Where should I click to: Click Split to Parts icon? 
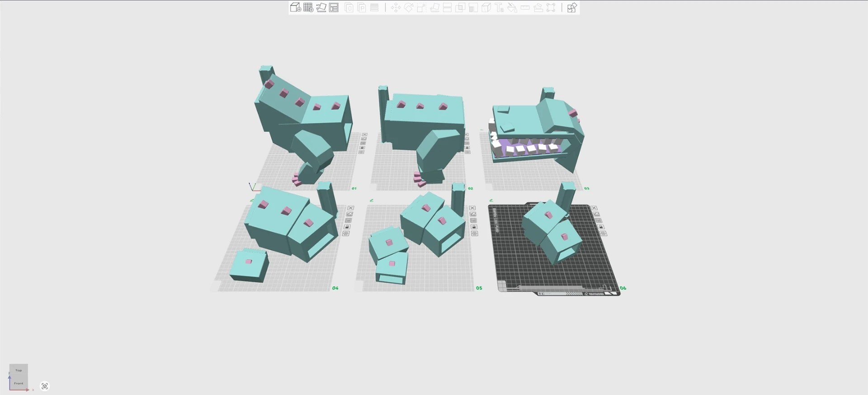pyautogui.click(x=362, y=7)
